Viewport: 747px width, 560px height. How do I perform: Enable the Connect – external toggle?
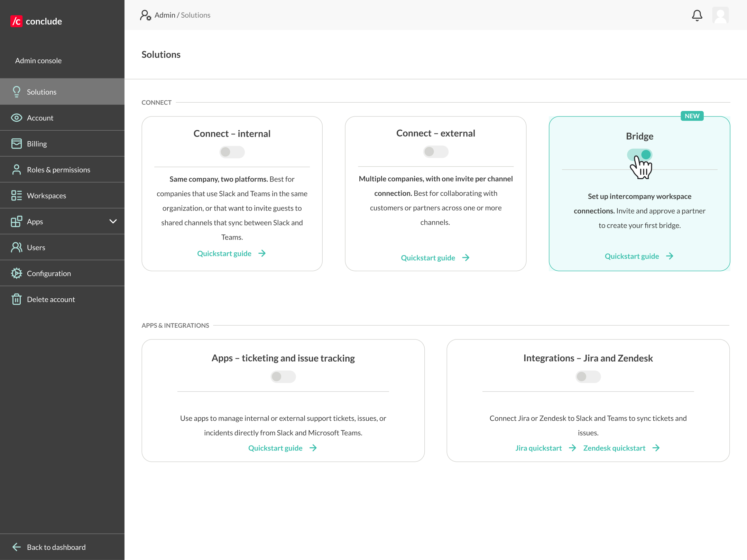pos(436,152)
